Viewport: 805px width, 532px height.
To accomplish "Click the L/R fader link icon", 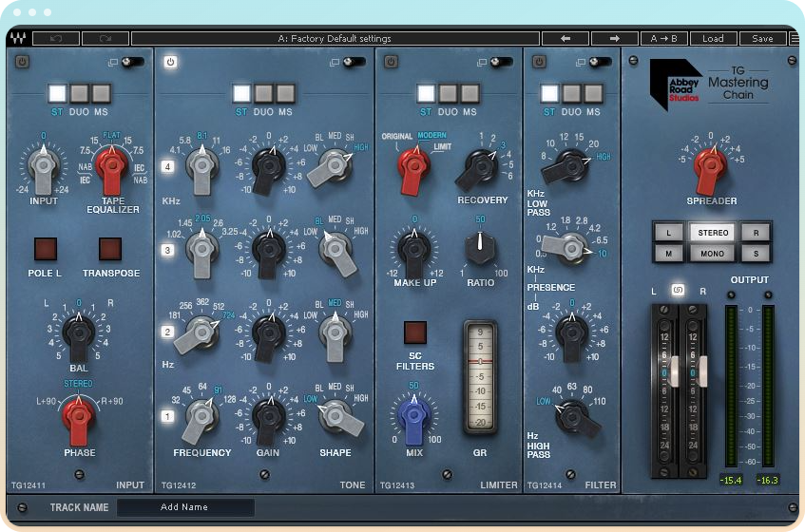I will click(679, 290).
